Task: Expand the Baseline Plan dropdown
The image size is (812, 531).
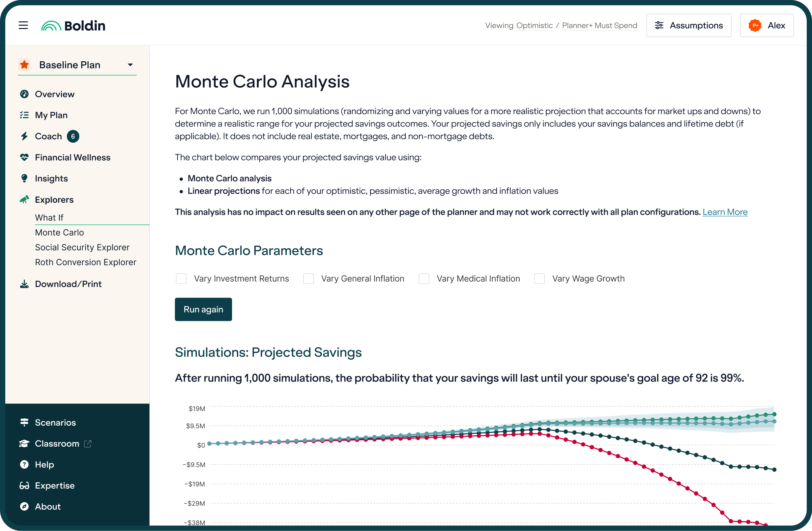Action: 130,65
